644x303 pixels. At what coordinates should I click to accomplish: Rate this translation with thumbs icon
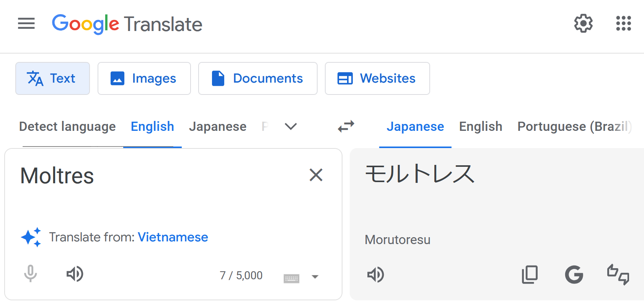(x=618, y=275)
